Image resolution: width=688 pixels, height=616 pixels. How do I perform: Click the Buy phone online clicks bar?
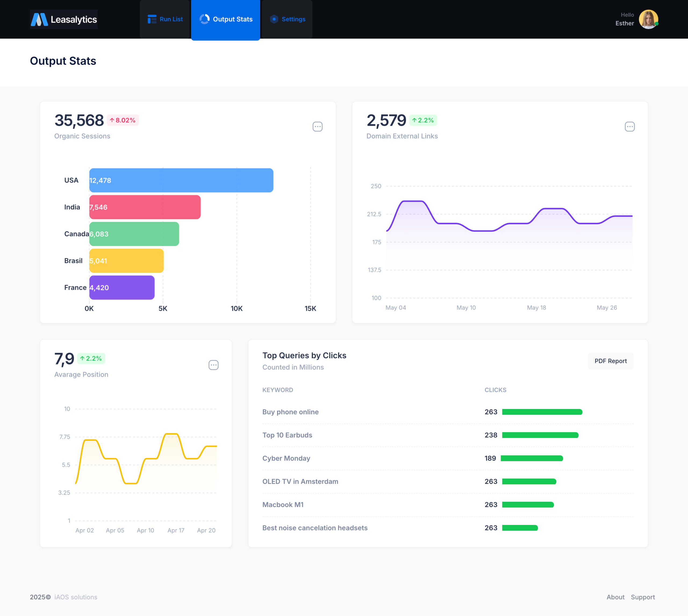coord(542,412)
